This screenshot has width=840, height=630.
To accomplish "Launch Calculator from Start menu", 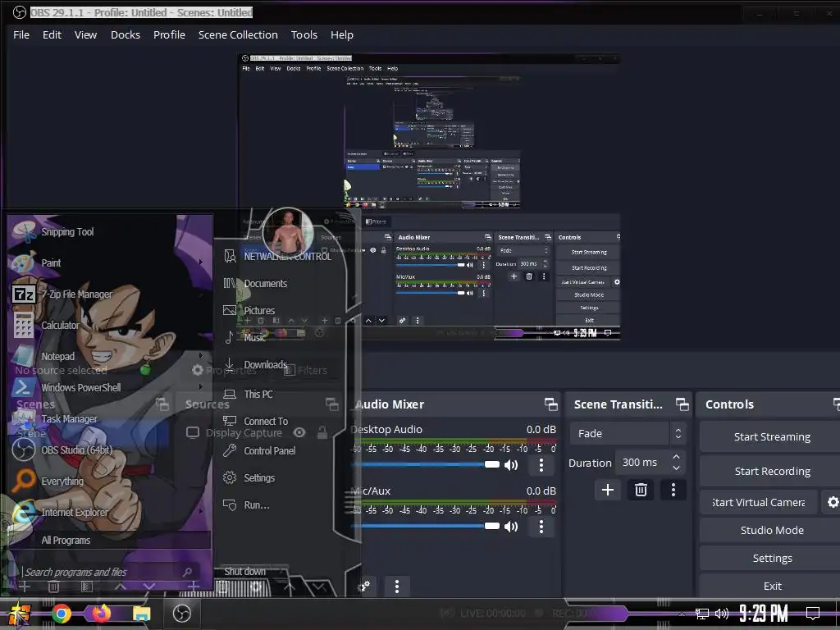I will tap(60, 325).
